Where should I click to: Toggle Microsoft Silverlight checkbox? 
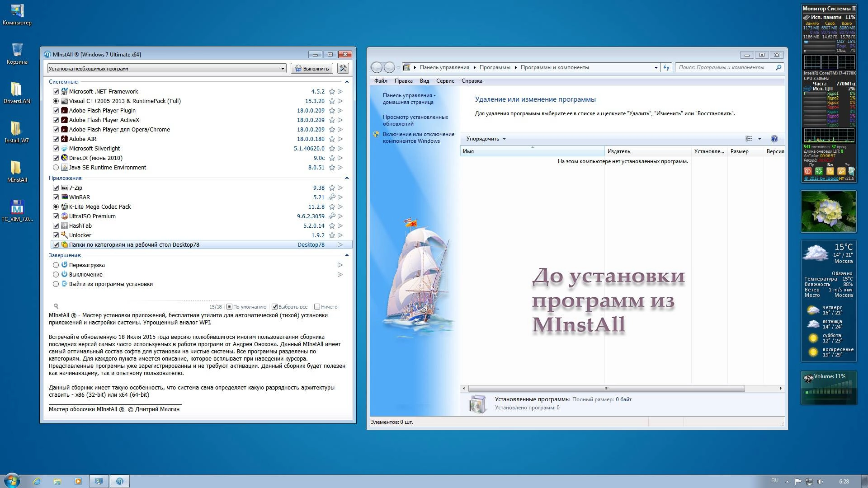coord(56,149)
